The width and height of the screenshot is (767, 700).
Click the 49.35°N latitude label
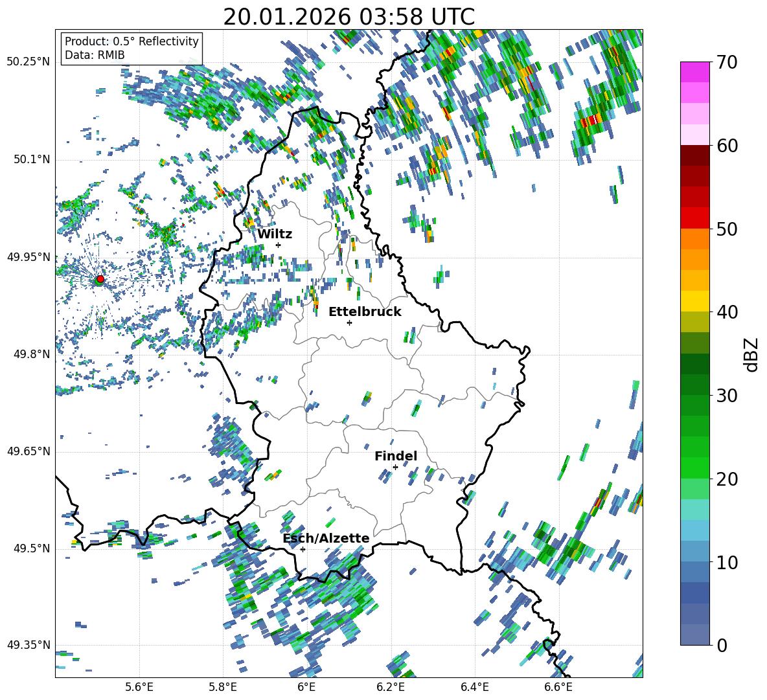29,645
